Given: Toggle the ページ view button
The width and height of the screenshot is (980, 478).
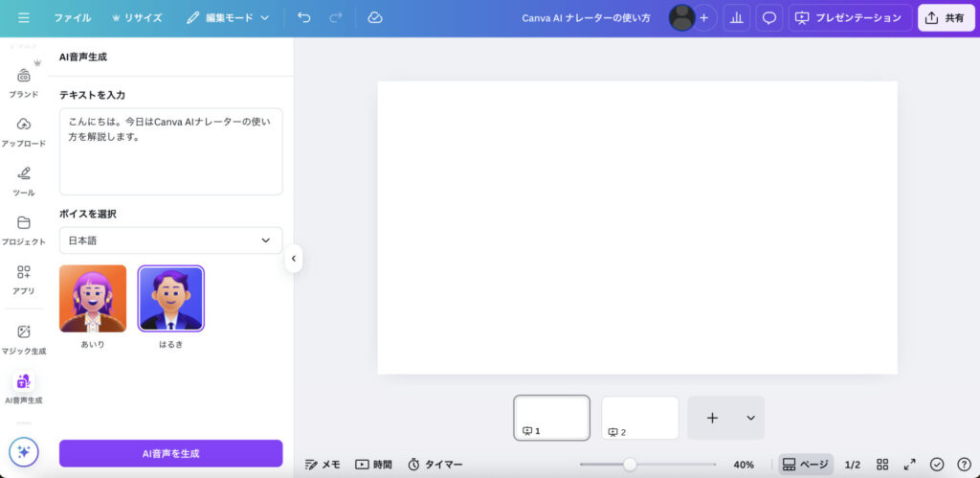Looking at the screenshot, I should [x=805, y=465].
